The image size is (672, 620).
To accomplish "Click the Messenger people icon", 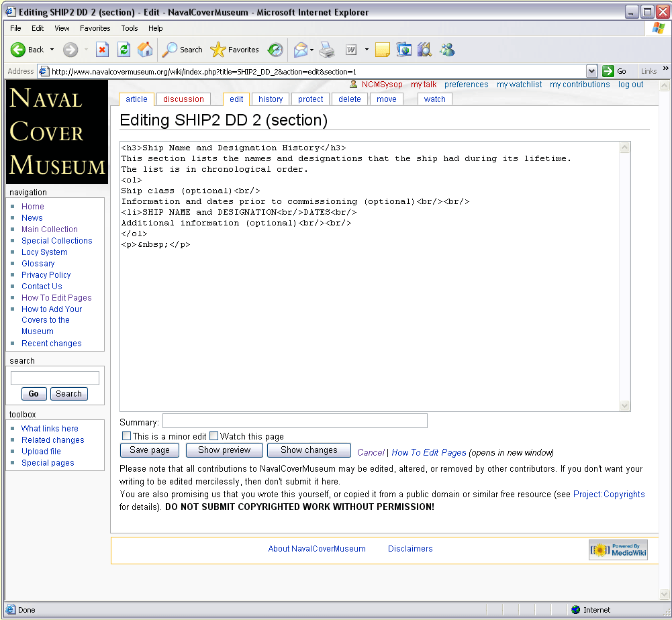I will pos(447,50).
